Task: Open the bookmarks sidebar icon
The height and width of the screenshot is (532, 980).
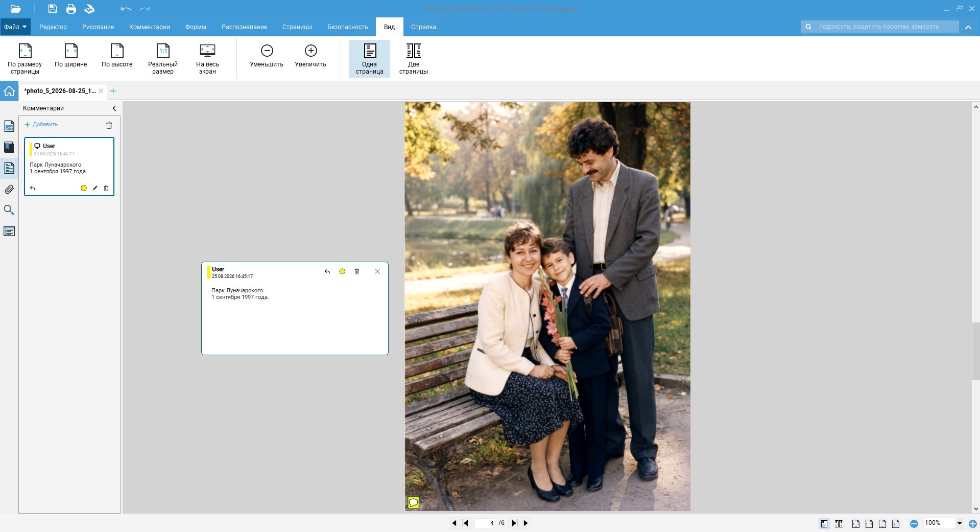Action: point(9,147)
